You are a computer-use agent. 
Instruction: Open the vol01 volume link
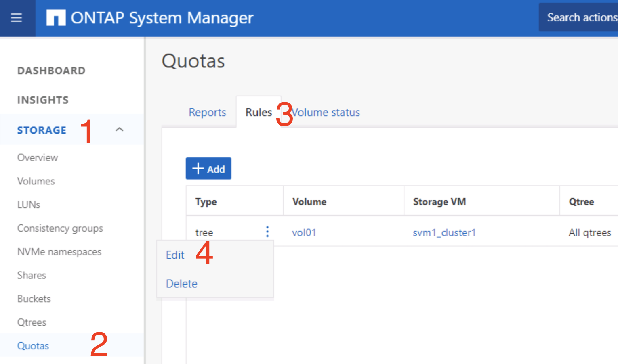pos(304,232)
